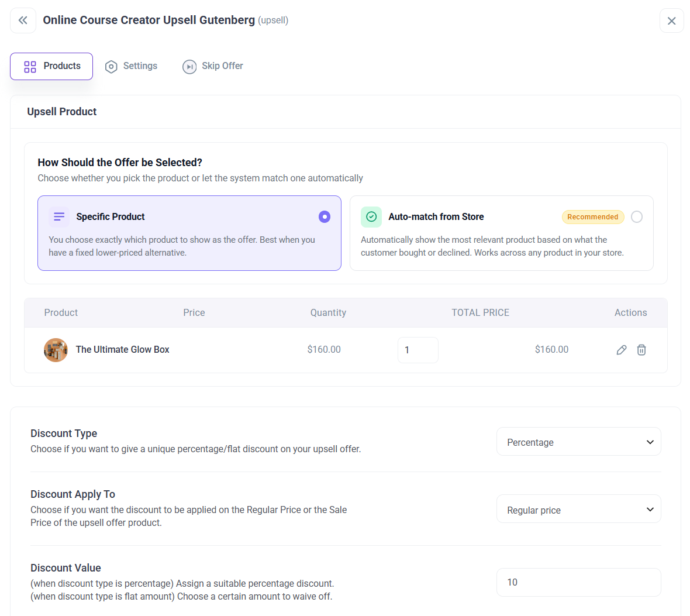Screen dimensions: 690x616
Task: Click the Specific Product description text
Action: coord(182,246)
